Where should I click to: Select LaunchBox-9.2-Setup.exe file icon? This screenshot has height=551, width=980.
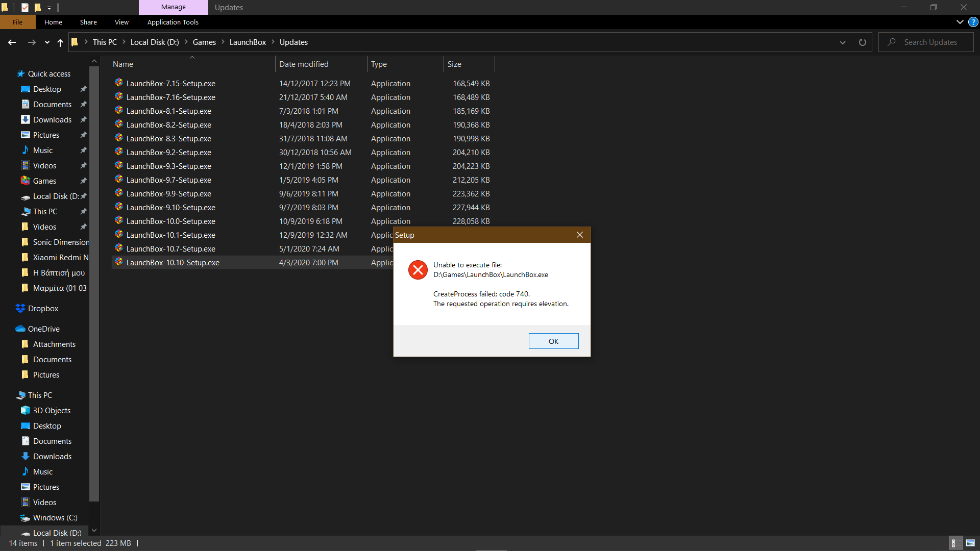click(x=119, y=152)
